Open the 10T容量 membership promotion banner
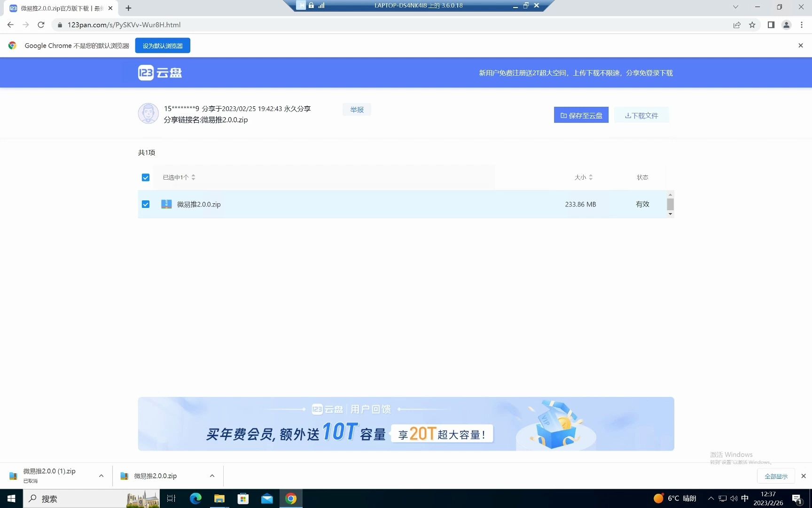 pyautogui.click(x=406, y=424)
